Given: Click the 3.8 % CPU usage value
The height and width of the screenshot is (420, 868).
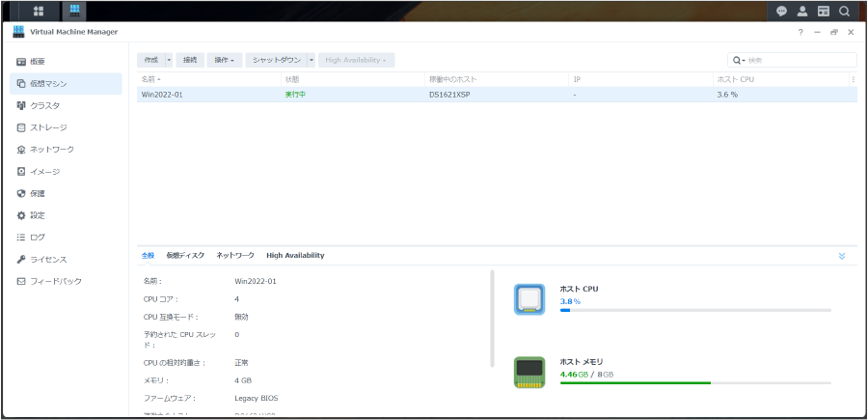Looking at the screenshot, I should [x=570, y=301].
